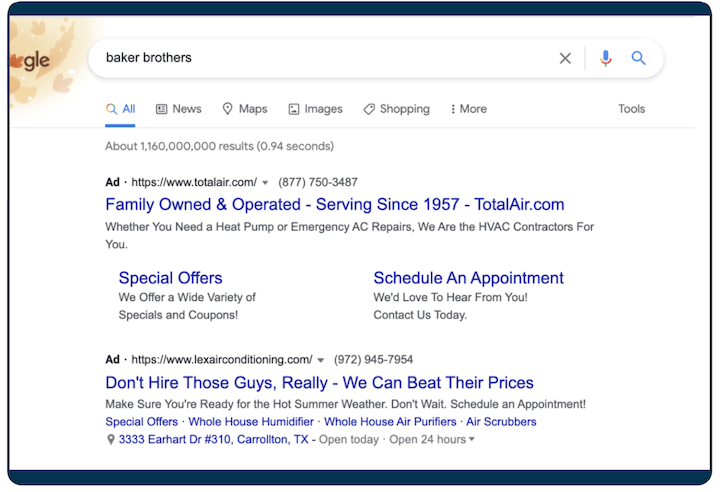
Task: Go to the Shopping tab
Action: click(396, 109)
